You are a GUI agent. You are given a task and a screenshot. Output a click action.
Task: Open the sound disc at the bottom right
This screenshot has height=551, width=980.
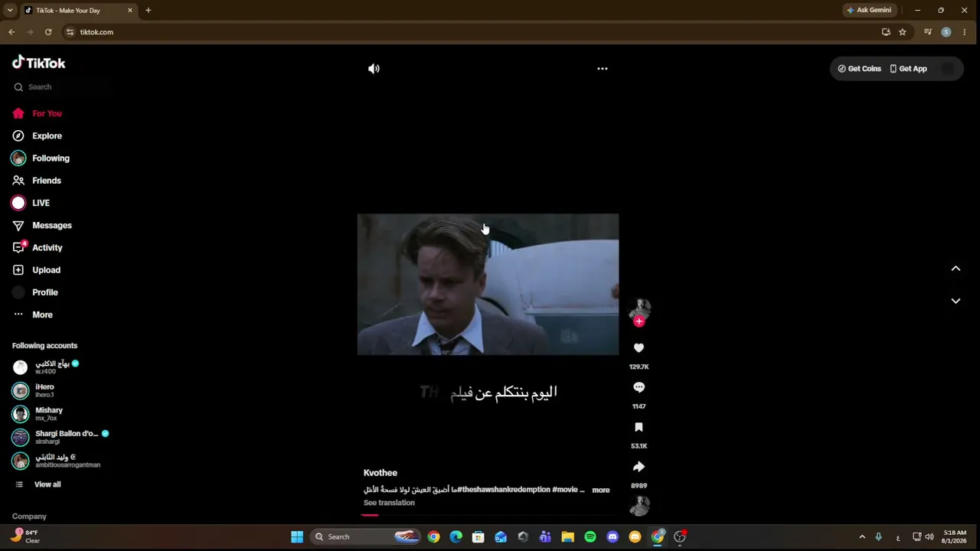click(x=639, y=506)
